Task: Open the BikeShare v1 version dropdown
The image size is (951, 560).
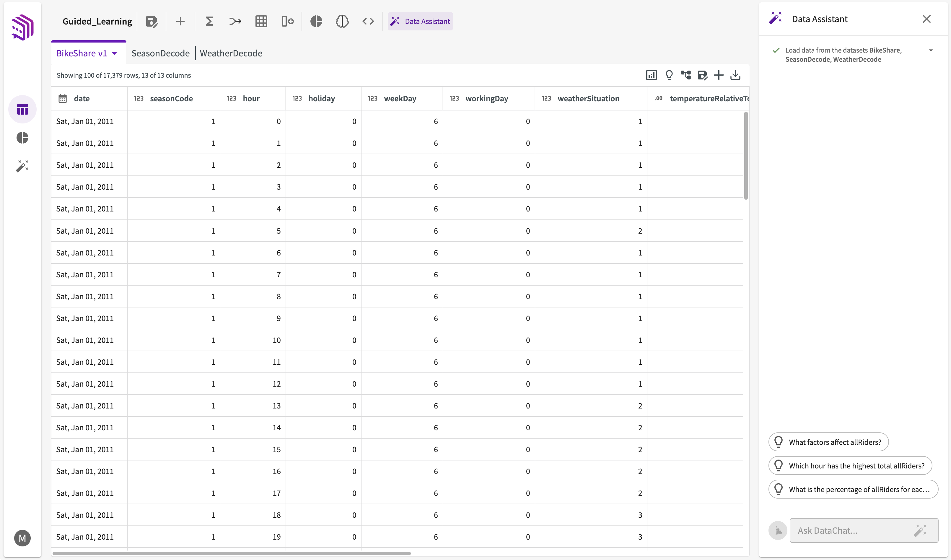Action: pos(114,53)
